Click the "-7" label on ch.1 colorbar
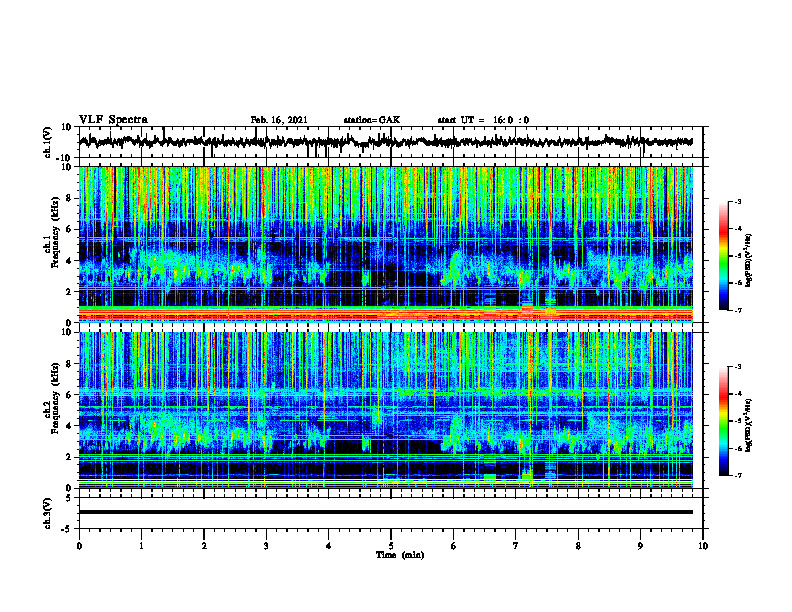Screen dimensions: 792x612 [x=738, y=310]
